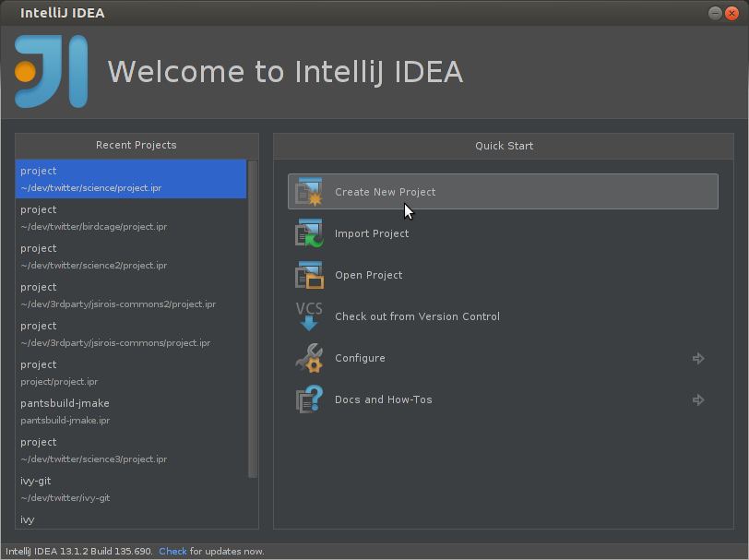Viewport: 749px width, 560px height.
Task: Click the Import Project icon
Action: click(x=309, y=233)
